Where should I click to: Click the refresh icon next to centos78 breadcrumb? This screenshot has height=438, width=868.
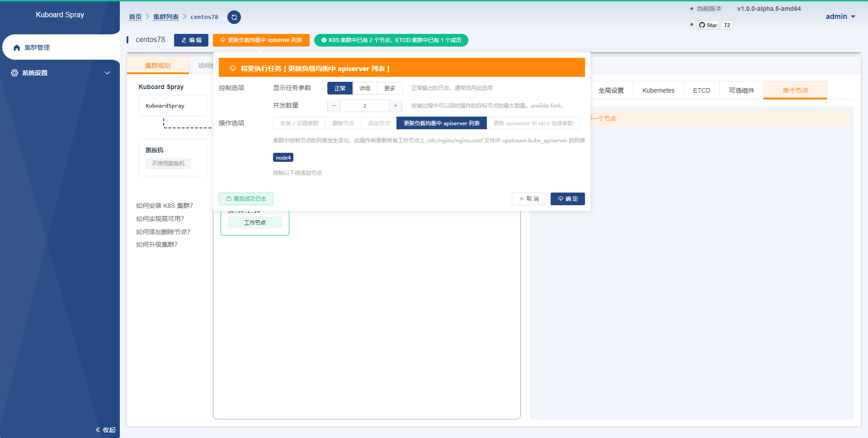[x=234, y=17]
